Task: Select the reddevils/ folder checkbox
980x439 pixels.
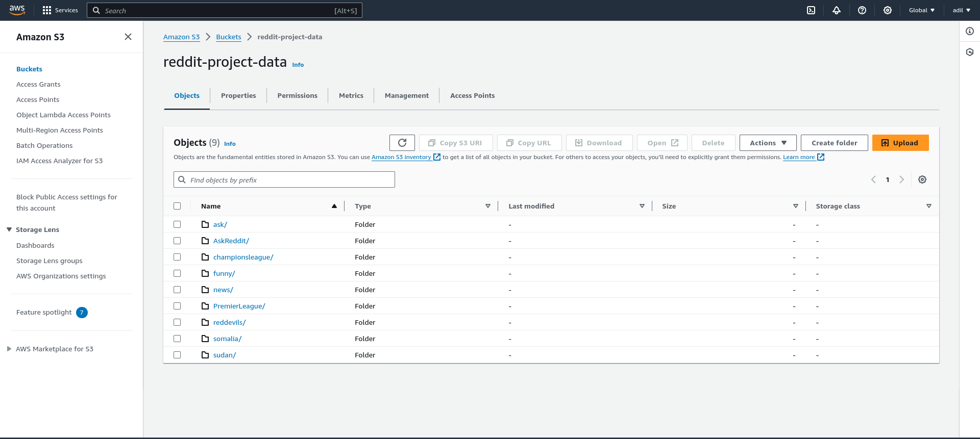Action: coord(177,322)
